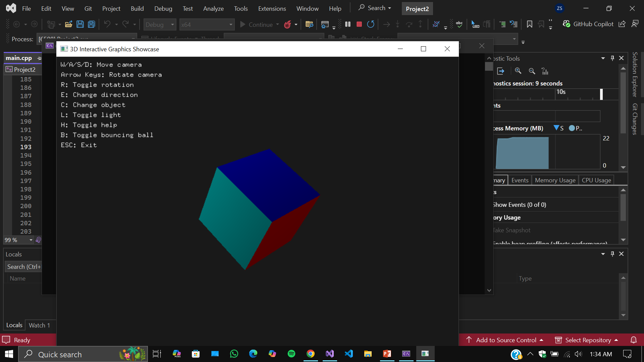Open the Solution Explorer side tab
This screenshot has height=362, width=644.
point(635,74)
